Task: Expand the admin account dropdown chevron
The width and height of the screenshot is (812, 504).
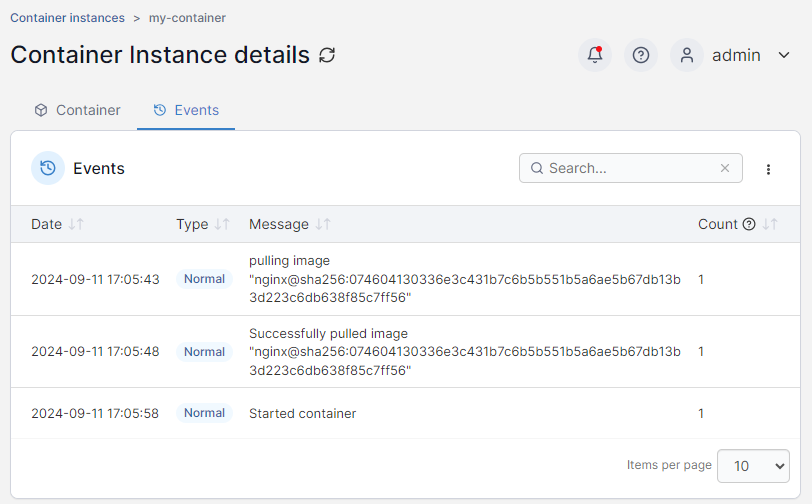Action: (784, 55)
